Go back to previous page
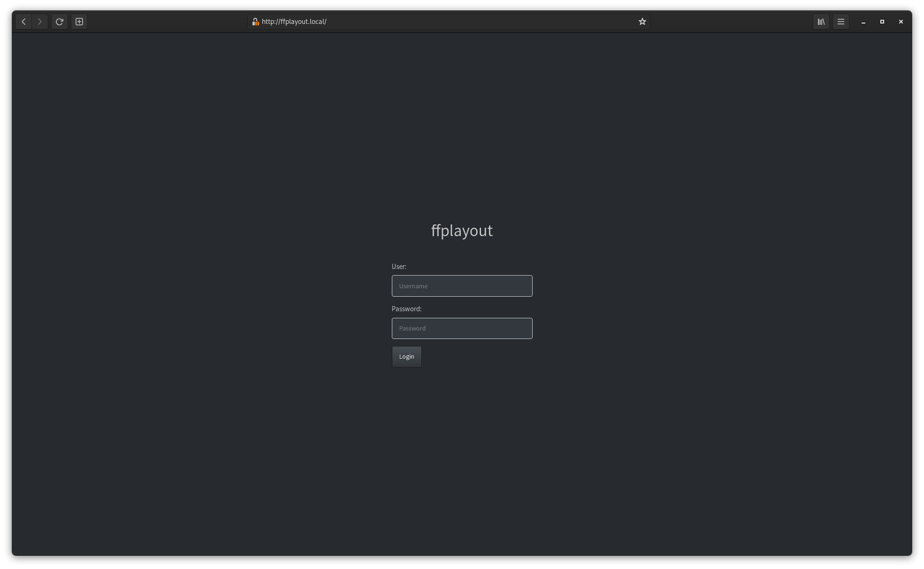 pos(23,22)
